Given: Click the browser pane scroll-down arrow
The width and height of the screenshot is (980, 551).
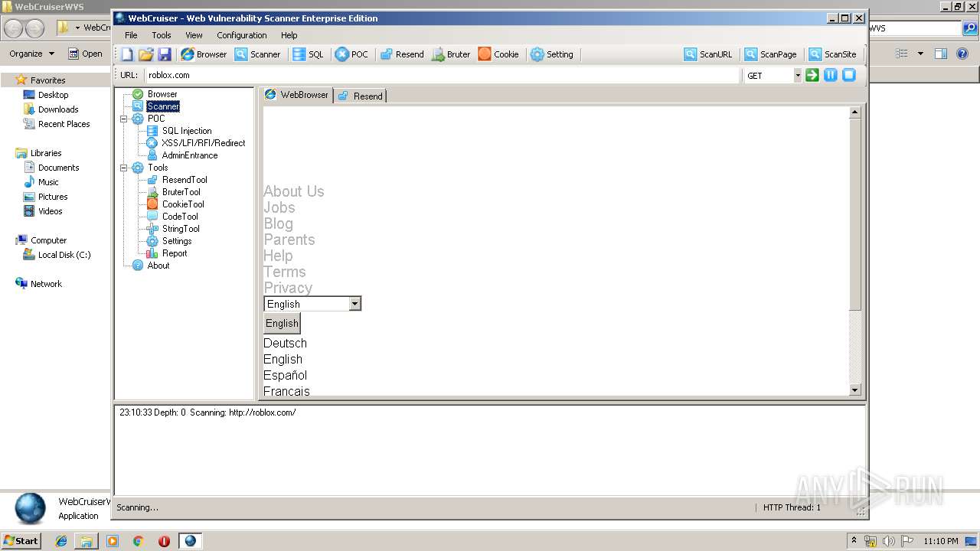Looking at the screenshot, I should click(x=855, y=390).
